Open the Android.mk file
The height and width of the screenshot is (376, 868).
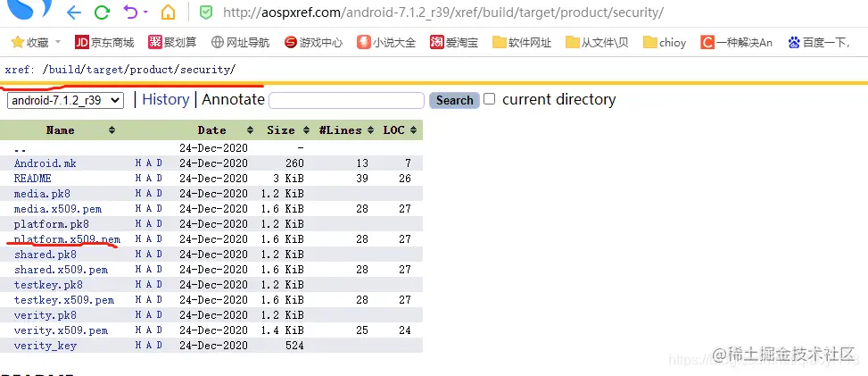pos(45,163)
